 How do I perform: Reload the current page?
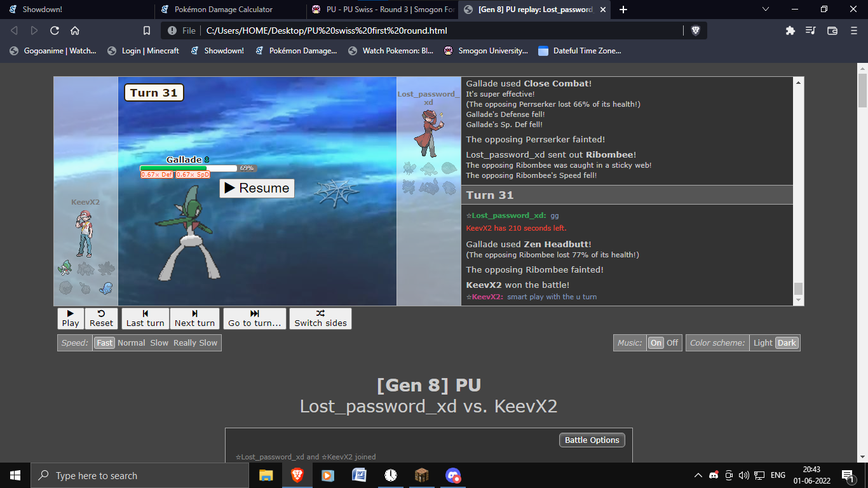click(55, 30)
